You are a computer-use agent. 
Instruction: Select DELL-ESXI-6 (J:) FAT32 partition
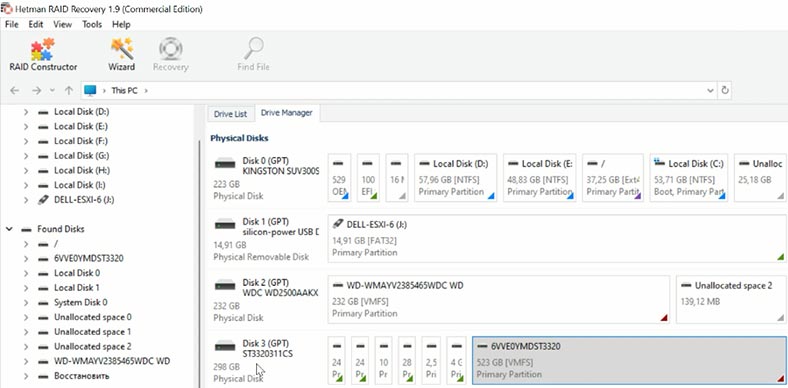557,239
